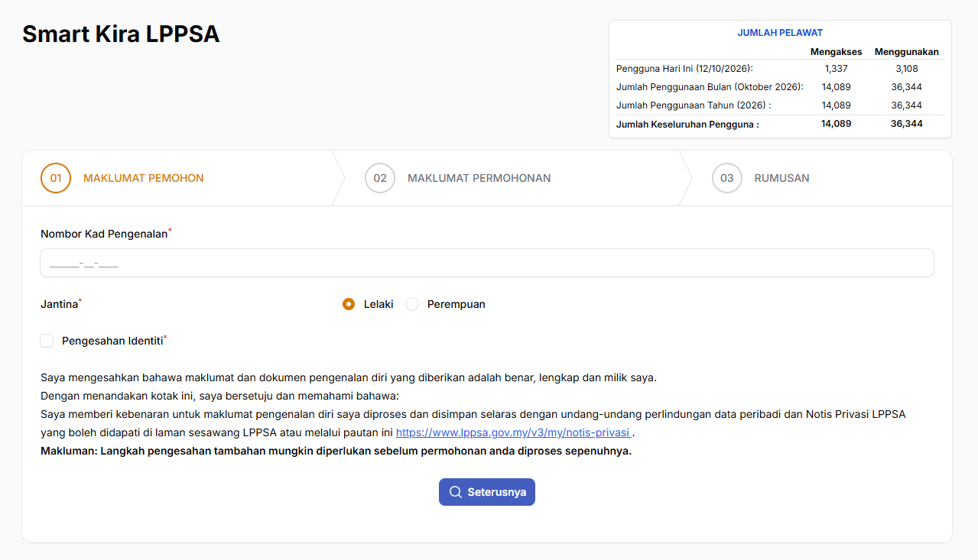Select the Lelaki radio button

349,304
